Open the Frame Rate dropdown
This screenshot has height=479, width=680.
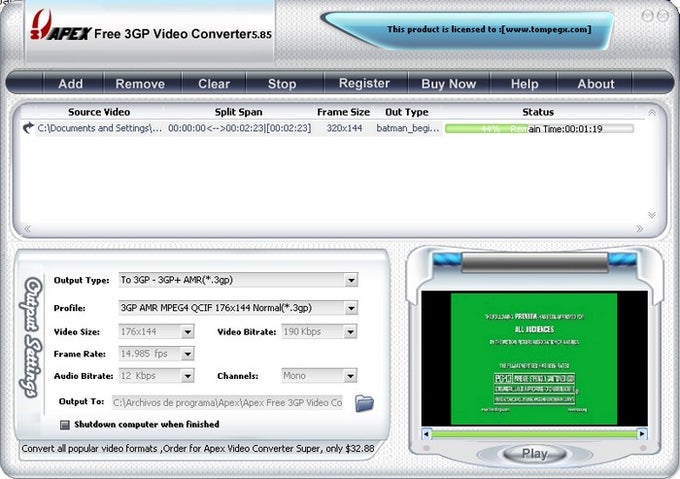187,354
